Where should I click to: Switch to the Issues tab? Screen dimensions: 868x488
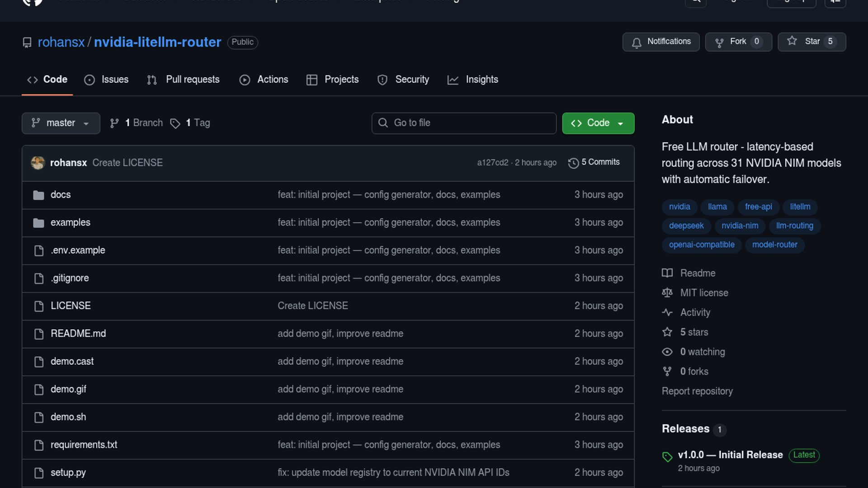tap(106, 80)
